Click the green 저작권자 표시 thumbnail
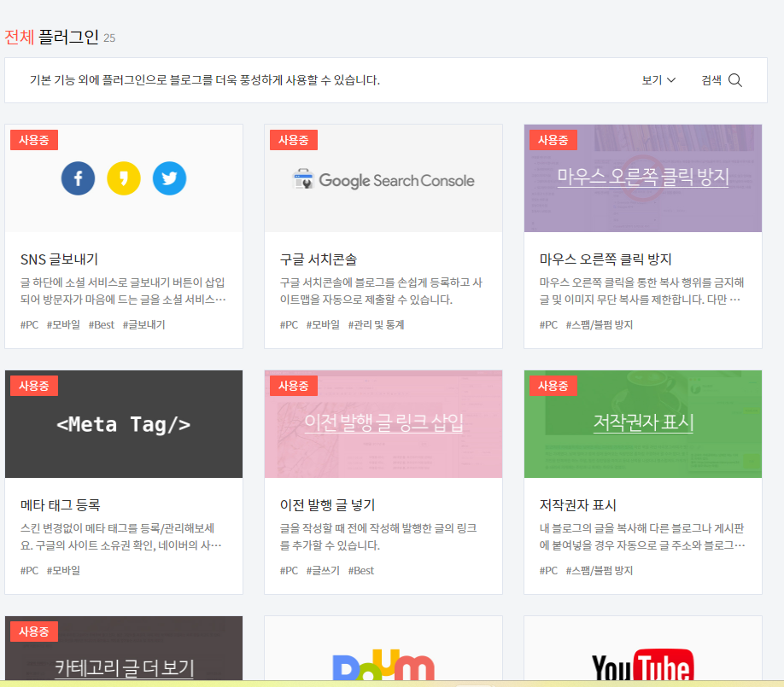784x687 pixels. point(643,424)
